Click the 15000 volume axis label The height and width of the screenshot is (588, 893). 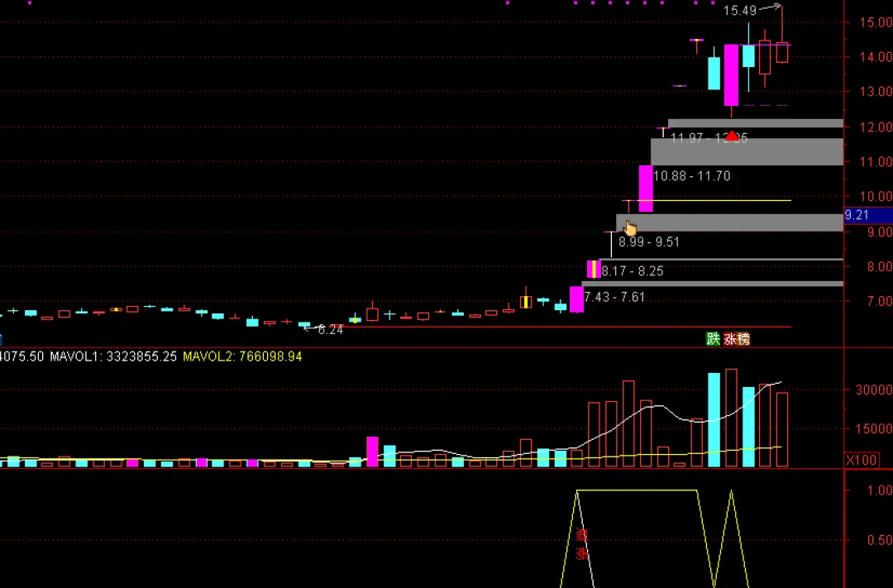click(x=874, y=428)
